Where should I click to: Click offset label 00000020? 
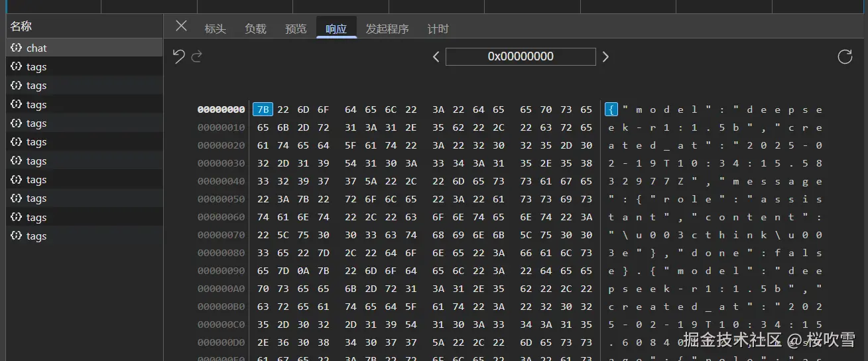tap(221, 145)
